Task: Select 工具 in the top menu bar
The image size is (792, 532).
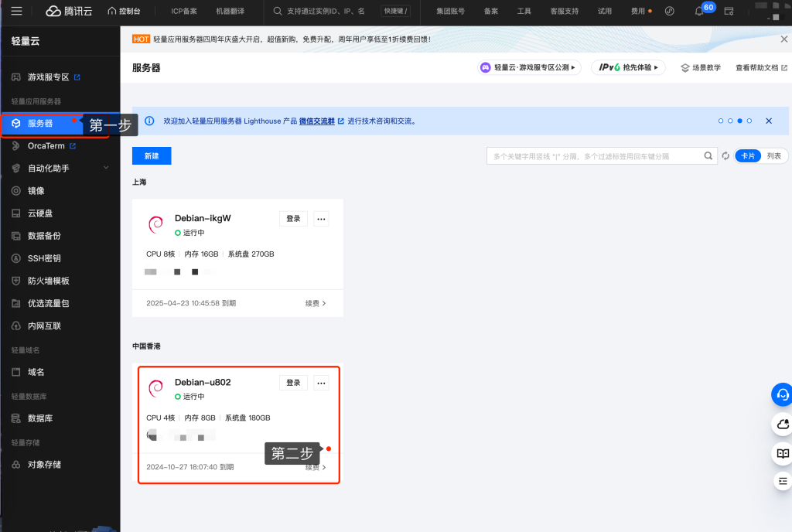Action: coord(524,12)
